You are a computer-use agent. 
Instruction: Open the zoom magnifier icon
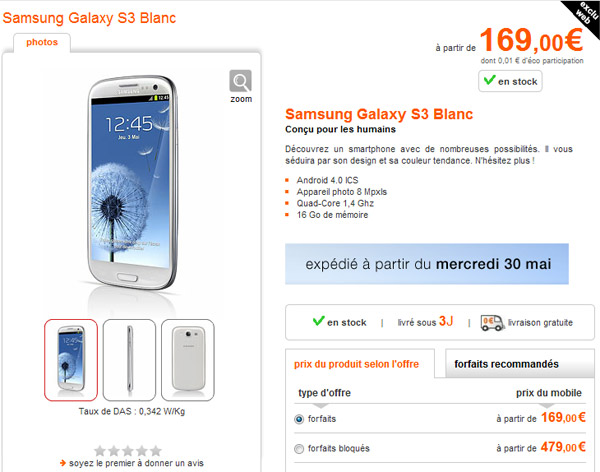coord(240,81)
